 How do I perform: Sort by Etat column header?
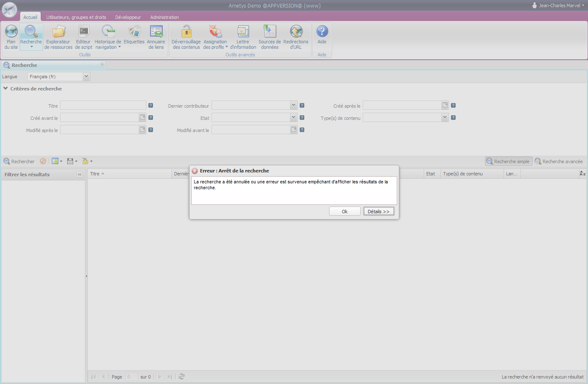point(432,174)
